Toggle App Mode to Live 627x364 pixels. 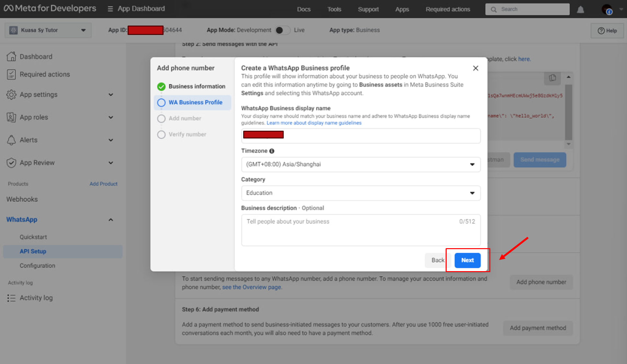pos(283,30)
